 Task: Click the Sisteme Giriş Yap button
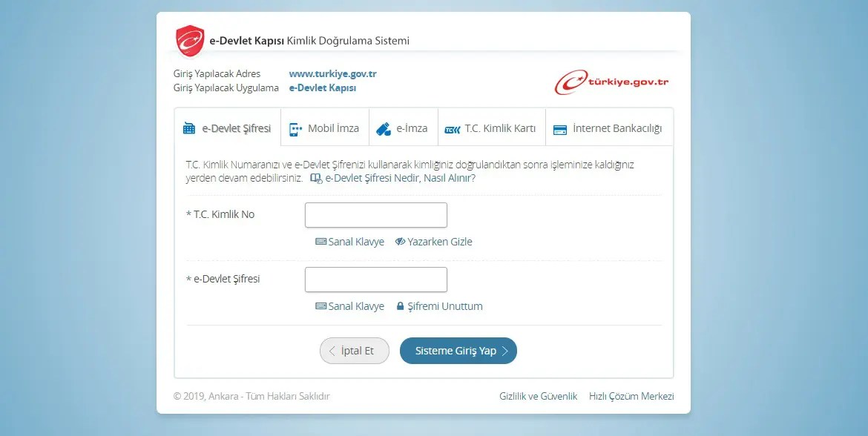click(458, 351)
